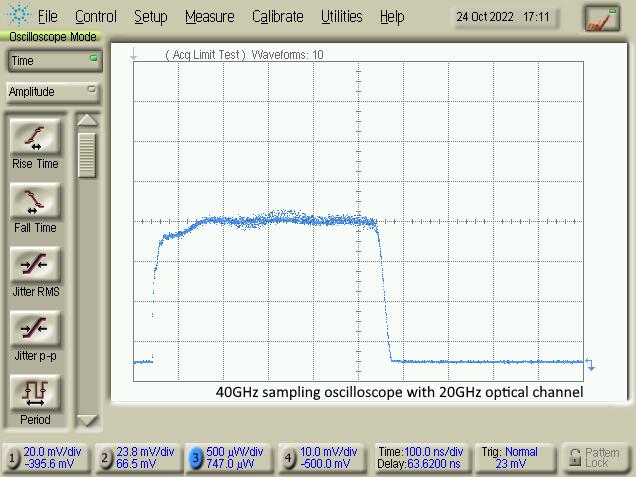This screenshot has height=477, width=636.
Task: Open the Calibrate menu
Action: coord(277,17)
